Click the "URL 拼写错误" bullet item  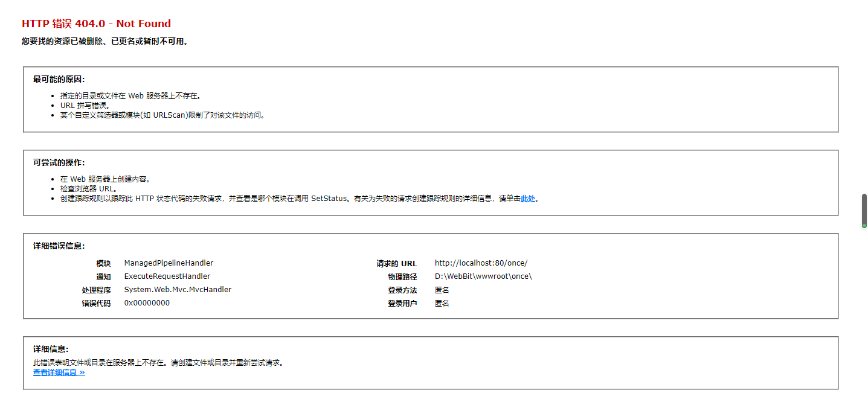85,106
